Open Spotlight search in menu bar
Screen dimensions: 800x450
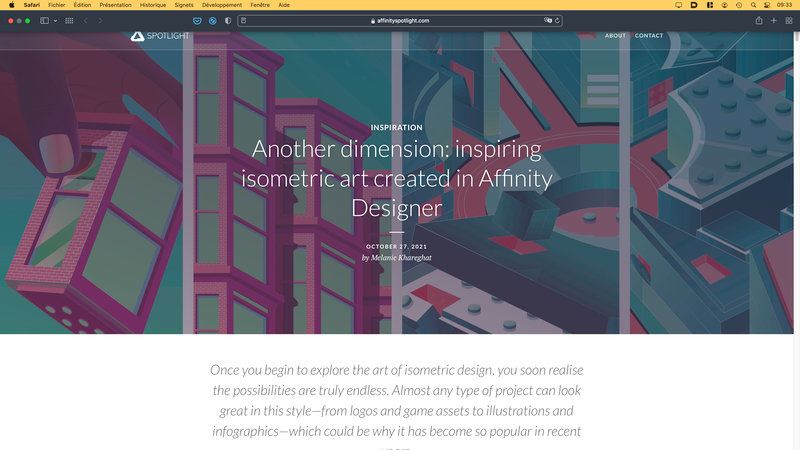coord(753,5)
